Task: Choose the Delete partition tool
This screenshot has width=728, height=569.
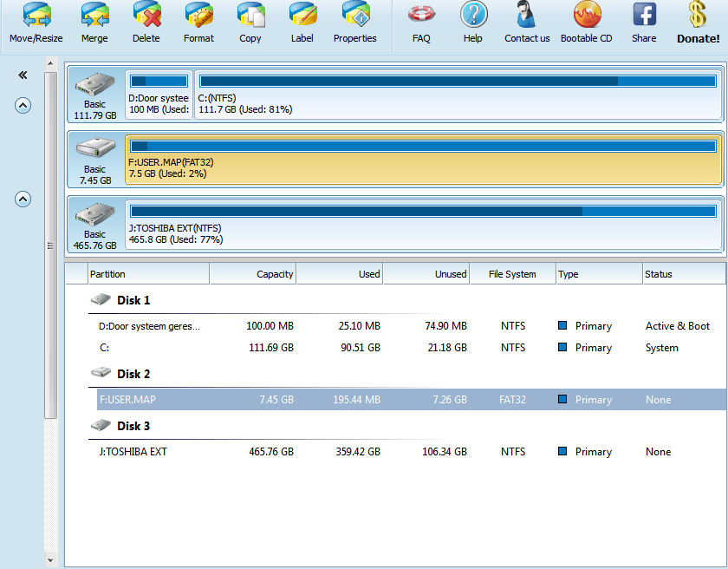Action: pos(146,23)
